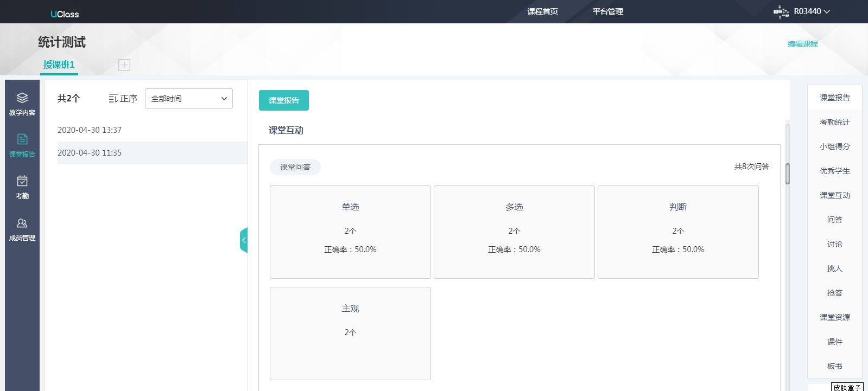Go to 课程首页
Viewport: 868px width, 391px height.
[542, 11]
